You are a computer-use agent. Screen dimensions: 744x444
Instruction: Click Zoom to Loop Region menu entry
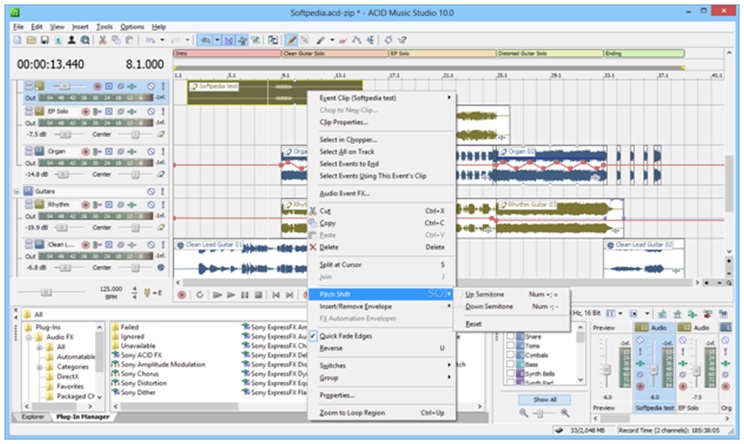point(380,413)
